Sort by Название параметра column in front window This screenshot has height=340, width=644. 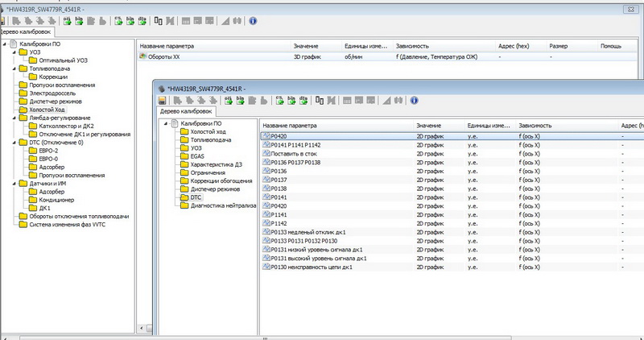[x=290, y=126]
